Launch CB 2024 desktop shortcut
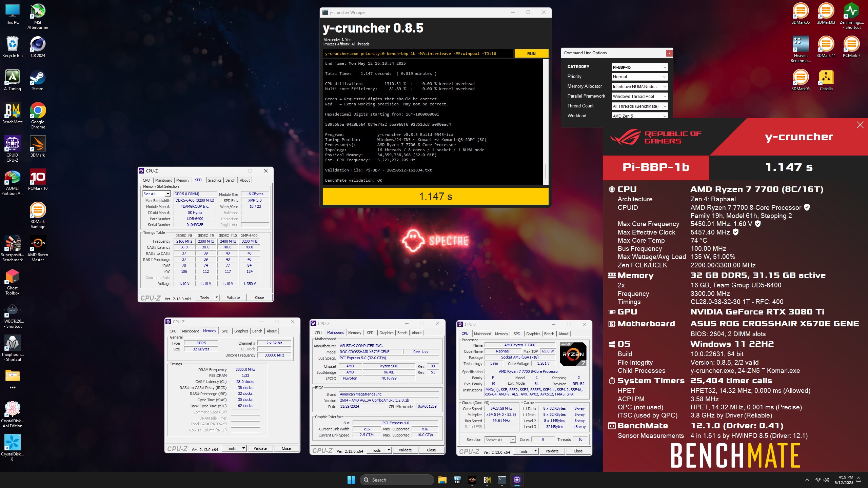Image resolution: width=868 pixels, height=488 pixels. click(38, 47)
